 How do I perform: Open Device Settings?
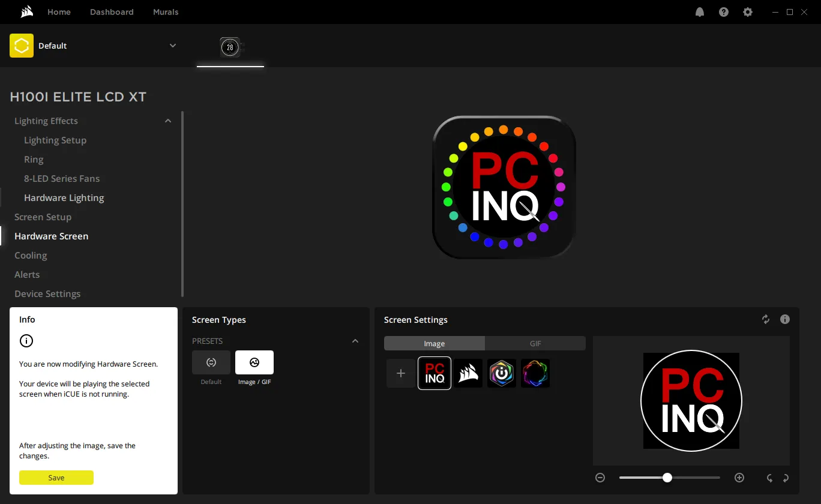47,293
